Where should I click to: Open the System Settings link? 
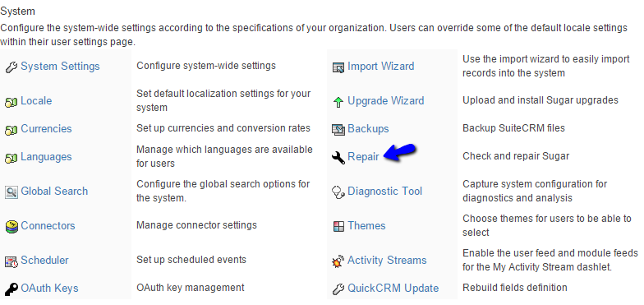pyautogui.click(x=61, y=66)
